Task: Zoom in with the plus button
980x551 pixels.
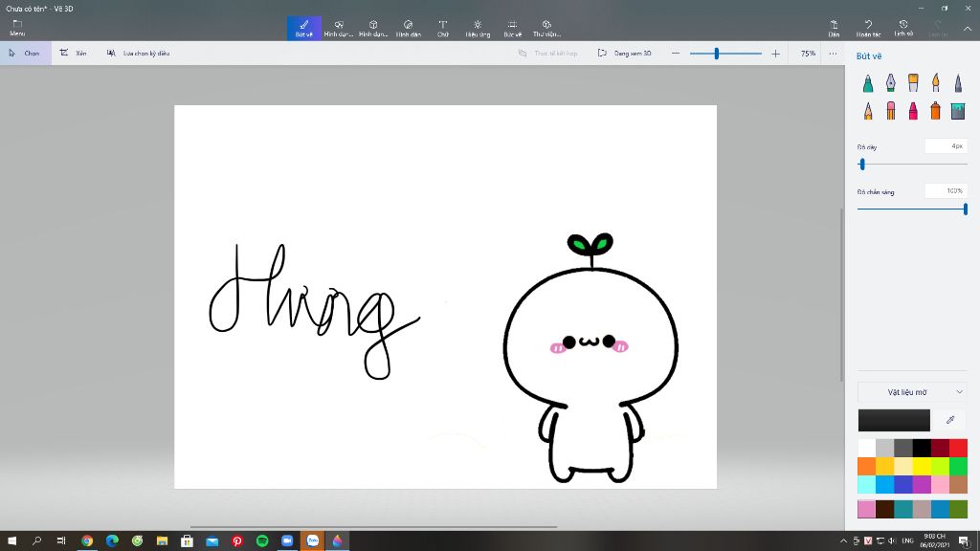Action: 775,54
